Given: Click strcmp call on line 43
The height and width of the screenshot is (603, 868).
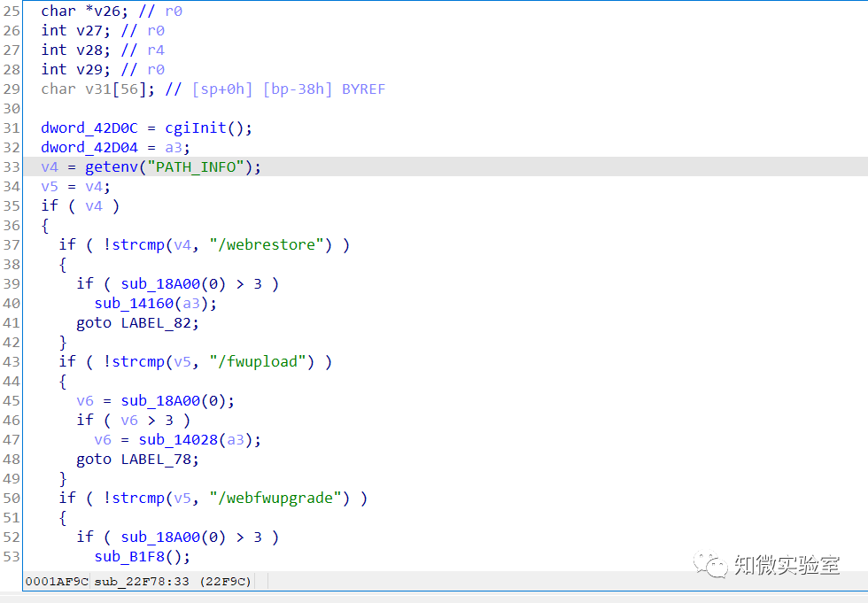Looking at the screenshot, I should pos(138,361).
